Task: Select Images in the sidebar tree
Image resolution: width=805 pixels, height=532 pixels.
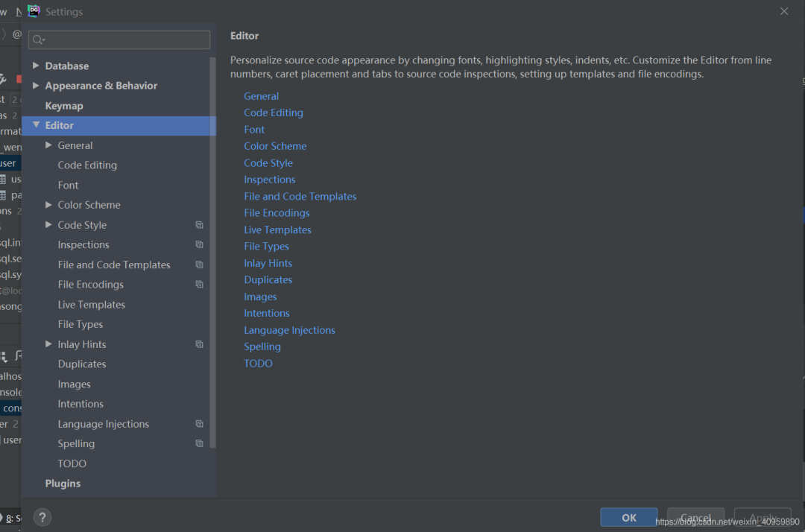Action: tap(74, 384)
